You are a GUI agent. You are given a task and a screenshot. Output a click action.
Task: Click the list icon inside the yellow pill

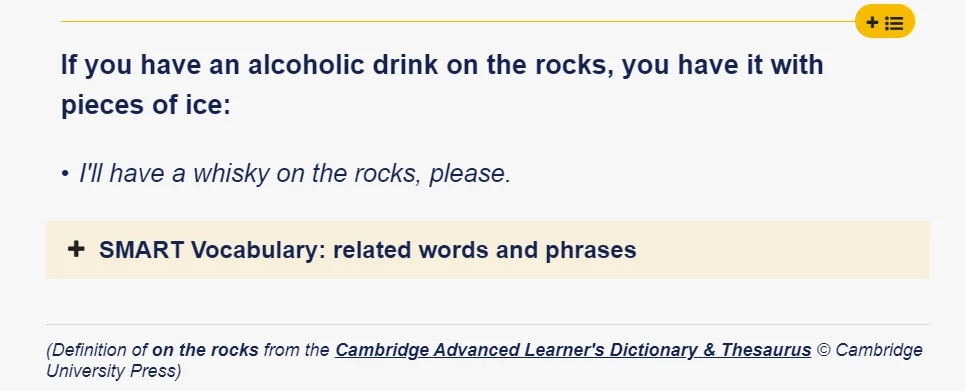click(894, 23)
